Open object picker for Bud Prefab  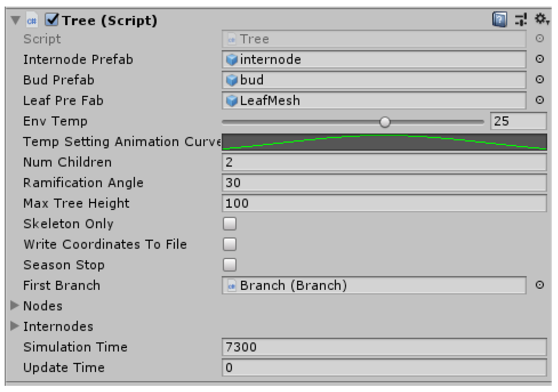540,79
